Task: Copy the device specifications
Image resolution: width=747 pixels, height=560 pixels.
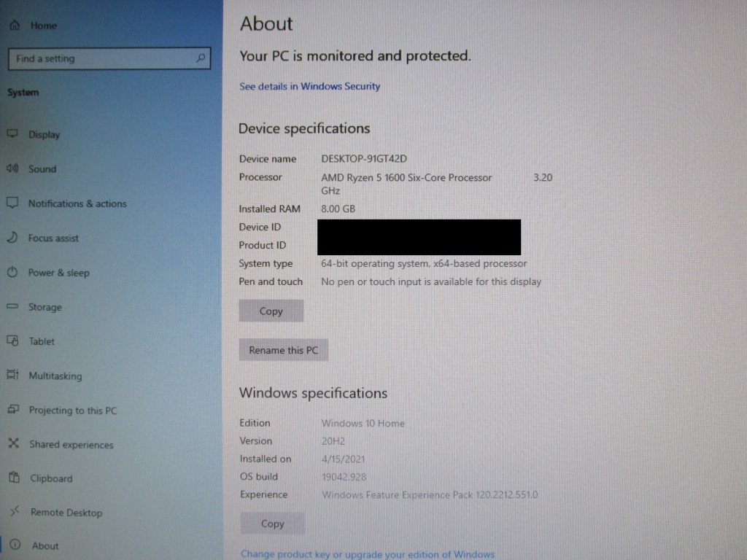Action: [x=271, y=311]
